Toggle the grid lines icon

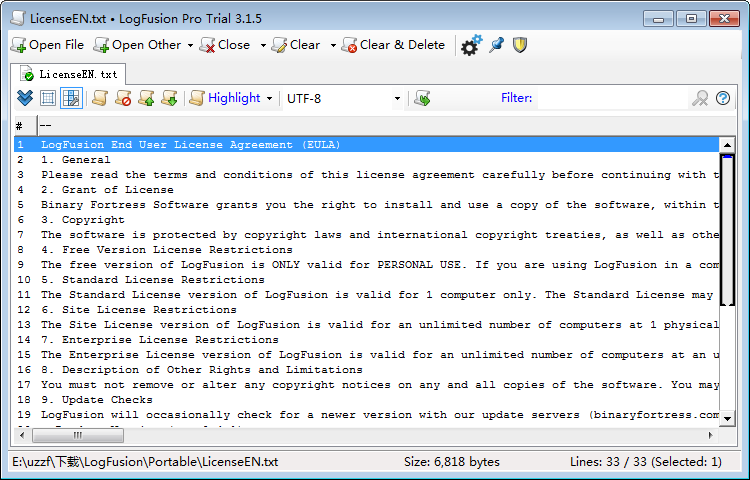(x=48, y=98)
